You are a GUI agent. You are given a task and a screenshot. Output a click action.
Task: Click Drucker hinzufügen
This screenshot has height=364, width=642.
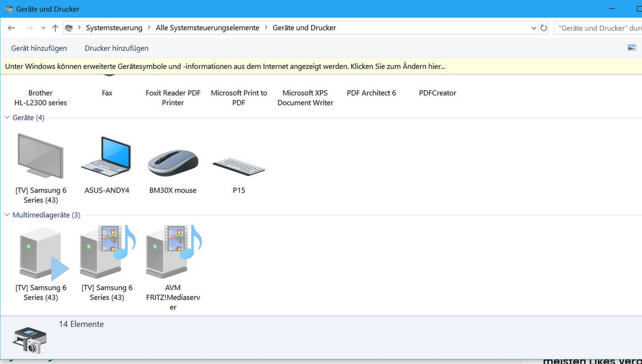(x=117, y=48)
